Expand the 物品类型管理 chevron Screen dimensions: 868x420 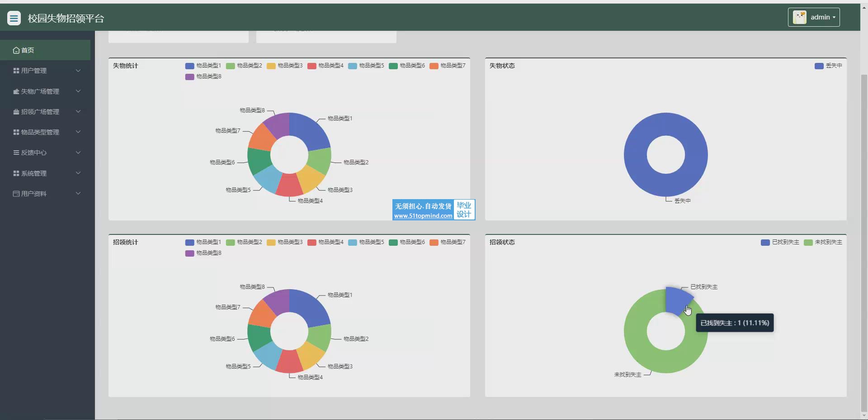78,132
